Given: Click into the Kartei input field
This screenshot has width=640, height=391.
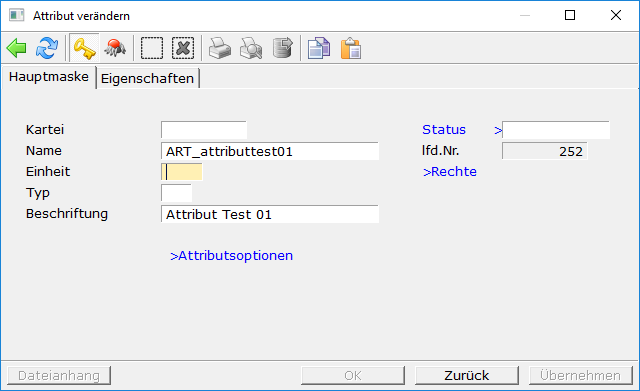Looking at the screenshot, I should 204,130.
